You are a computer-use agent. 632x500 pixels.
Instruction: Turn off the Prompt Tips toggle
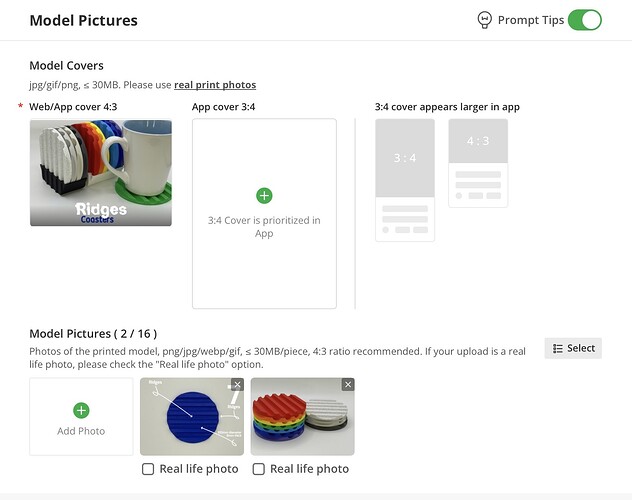[584, 20]
